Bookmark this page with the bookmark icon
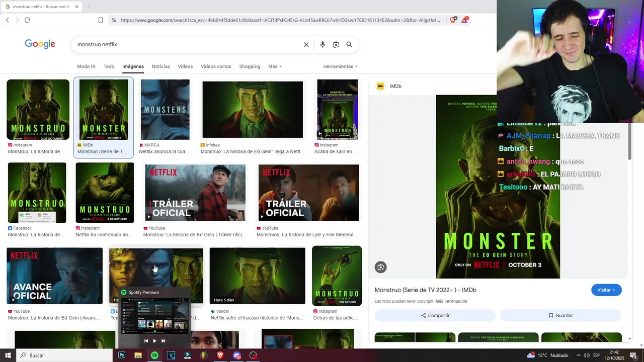 point(100,20)
